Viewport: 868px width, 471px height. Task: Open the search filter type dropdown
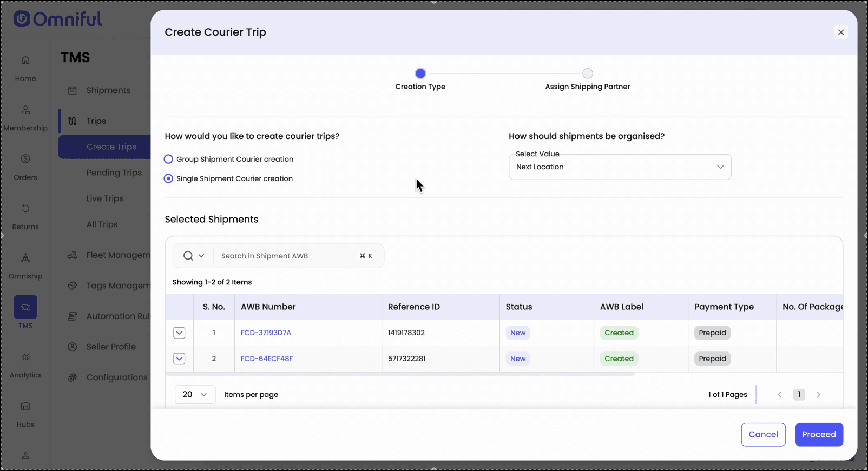click(193, 256)
